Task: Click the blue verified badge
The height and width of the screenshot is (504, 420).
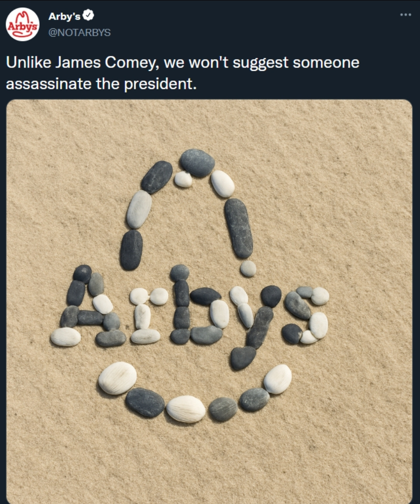Action: [x=89, y=16]
